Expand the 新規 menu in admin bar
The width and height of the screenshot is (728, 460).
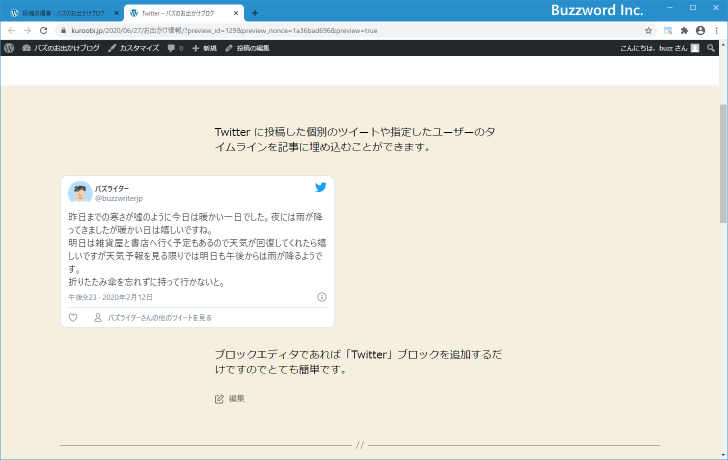point(204,48)
